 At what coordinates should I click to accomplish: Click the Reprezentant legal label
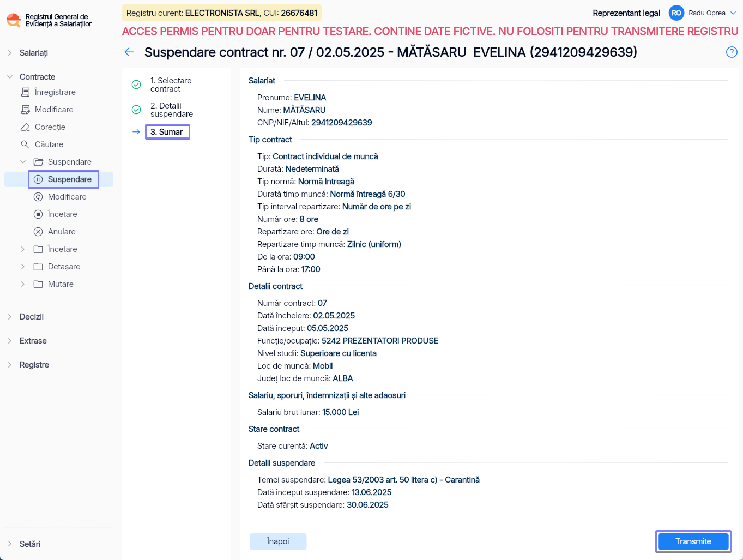tap(626, 13)
